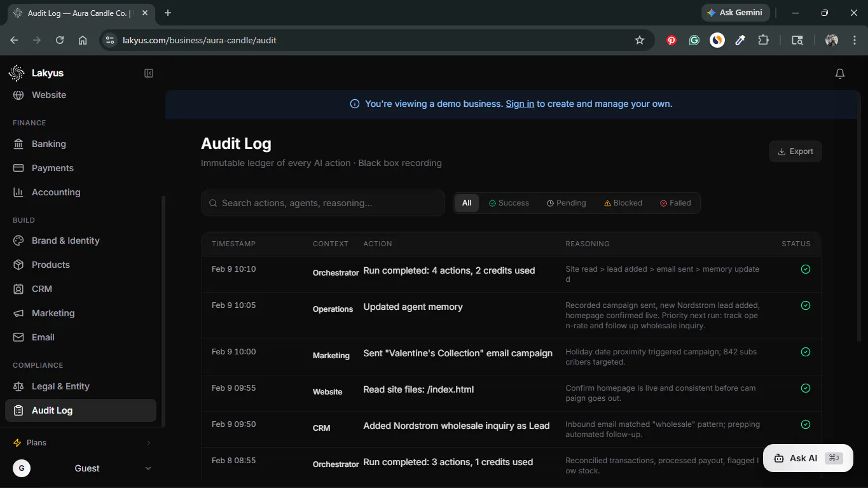Click the Feb 8 08:55 timestamp
This screenshot has height=488, width=868.
[233, 461]
